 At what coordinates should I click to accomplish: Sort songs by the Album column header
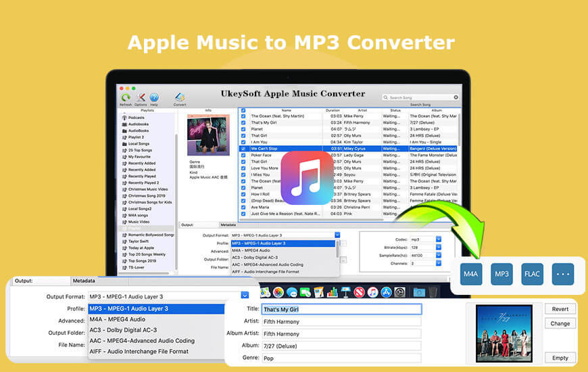pos(437,110)
